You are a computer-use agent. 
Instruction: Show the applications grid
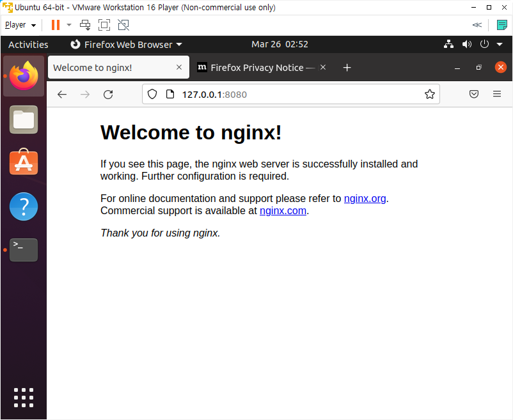point(24,398)
